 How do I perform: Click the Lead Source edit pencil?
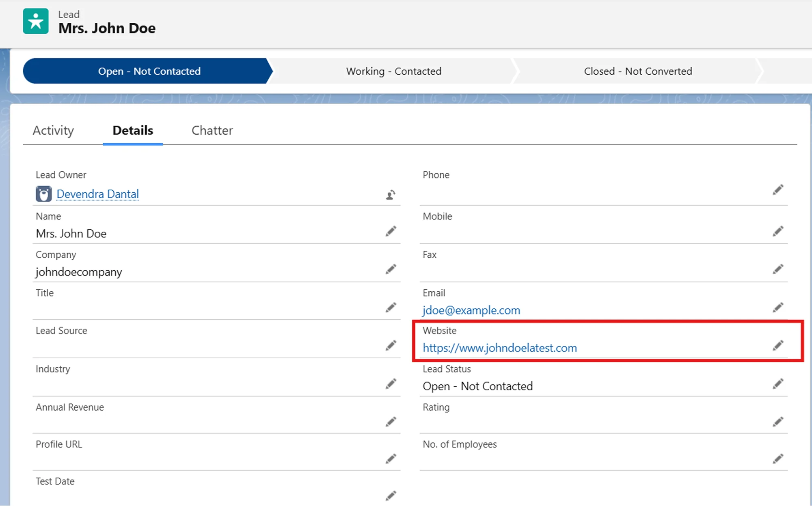pyautogui.click(x=391, y=346)
